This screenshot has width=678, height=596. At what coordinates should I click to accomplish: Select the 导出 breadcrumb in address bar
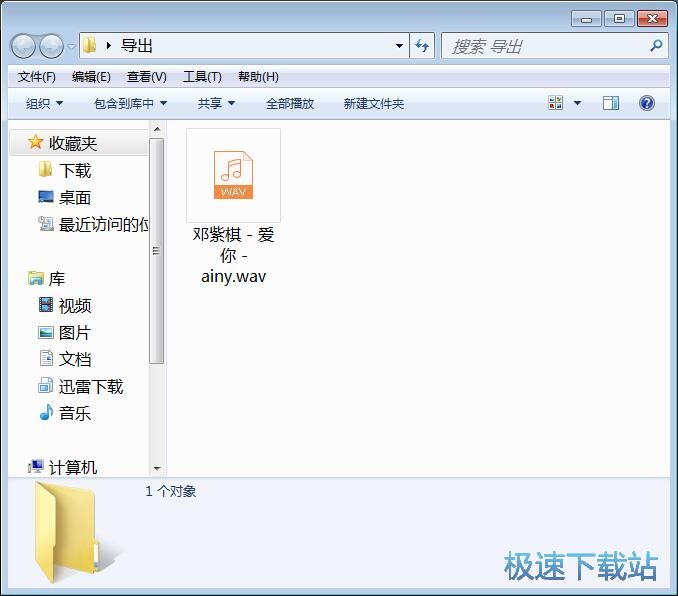(x=137, y=45)
